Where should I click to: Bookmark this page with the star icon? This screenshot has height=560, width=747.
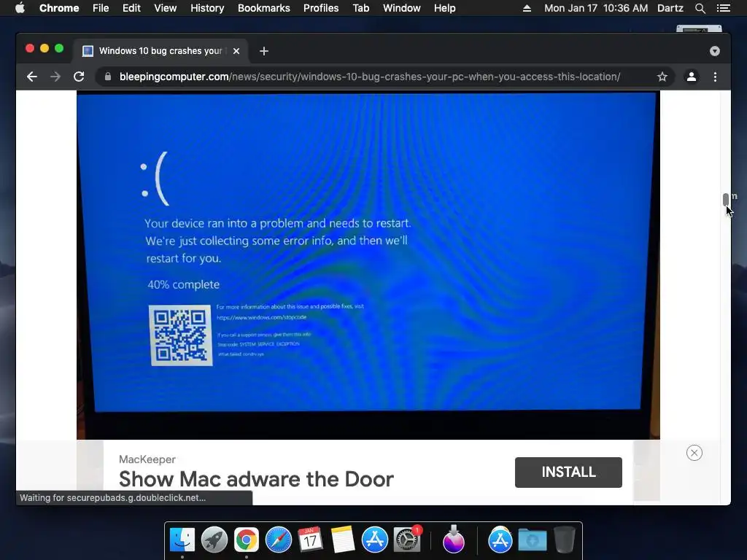(x=662, y=77)
